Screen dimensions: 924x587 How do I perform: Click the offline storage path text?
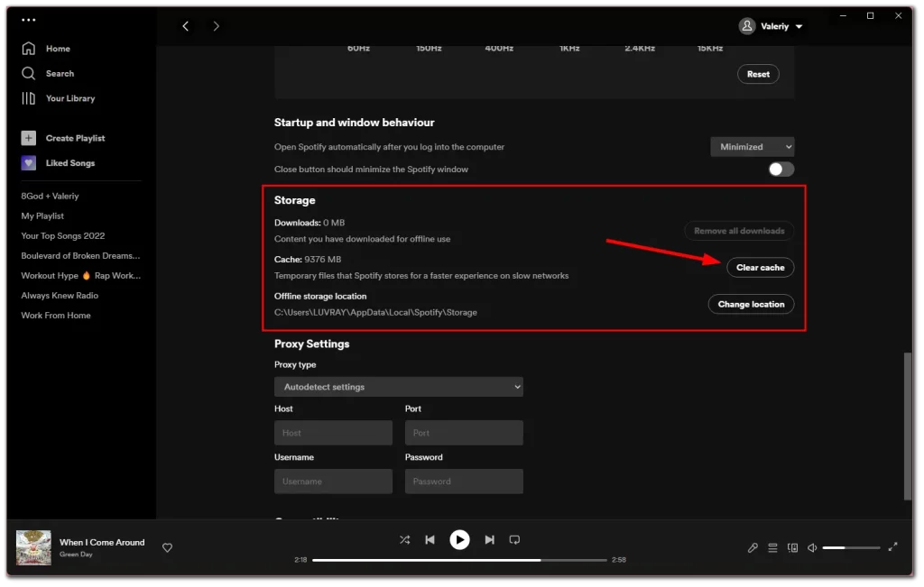click(375, 313)
